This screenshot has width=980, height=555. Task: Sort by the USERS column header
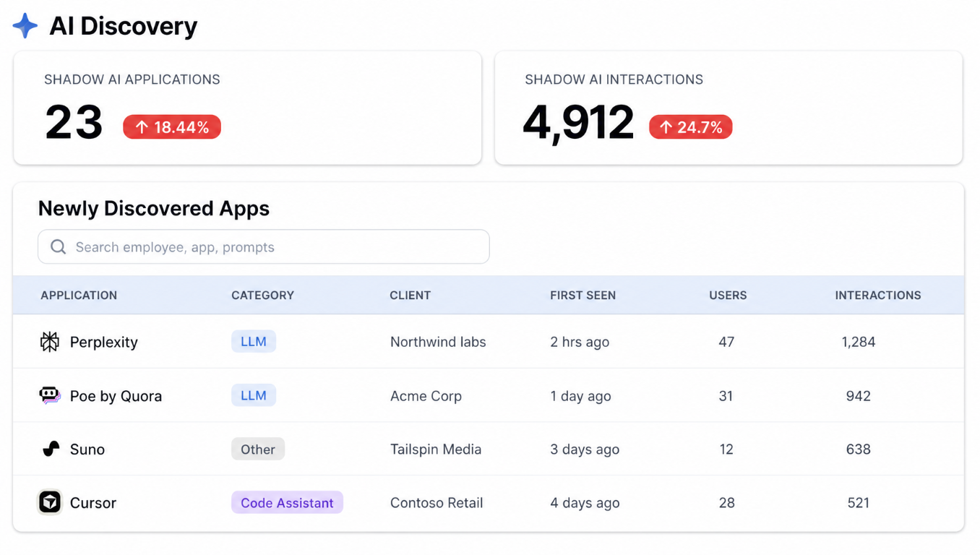click(x=728, y=296)
